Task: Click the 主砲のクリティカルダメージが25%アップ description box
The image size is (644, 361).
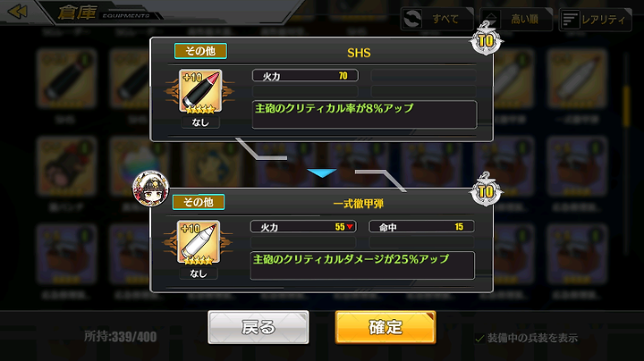Action: tap(362, 265)
